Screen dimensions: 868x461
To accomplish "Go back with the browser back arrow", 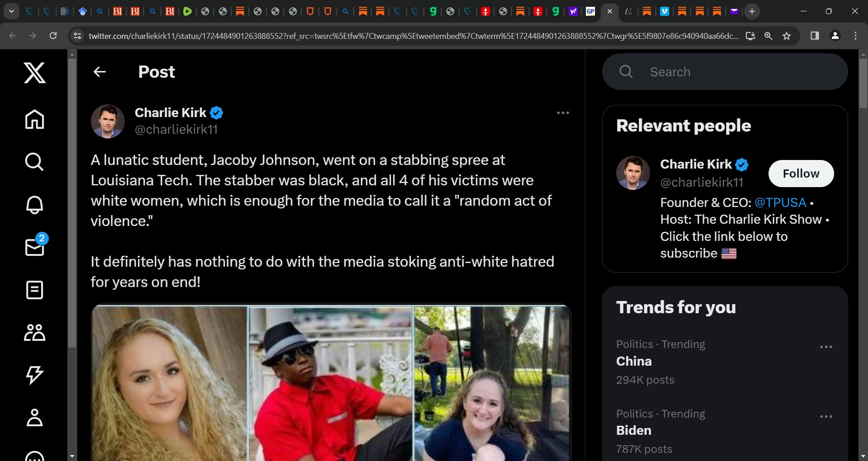I will click(x=13, y=36).
